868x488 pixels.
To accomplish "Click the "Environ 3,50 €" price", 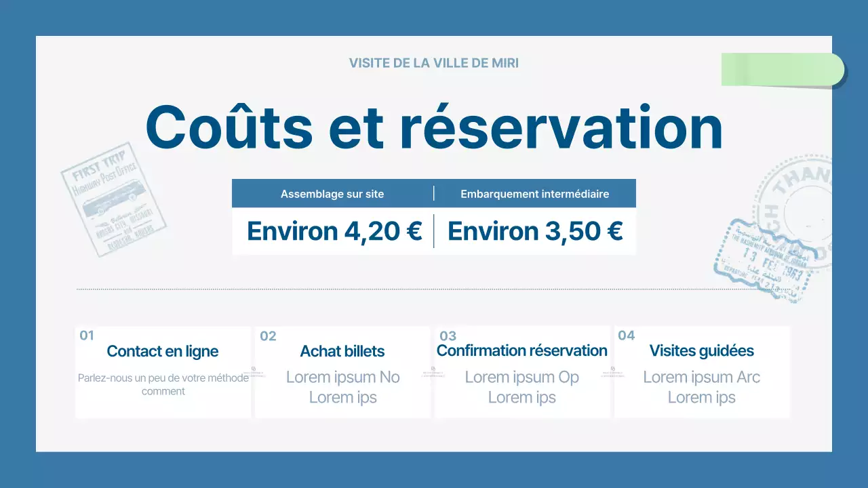I will coord(535,231).
